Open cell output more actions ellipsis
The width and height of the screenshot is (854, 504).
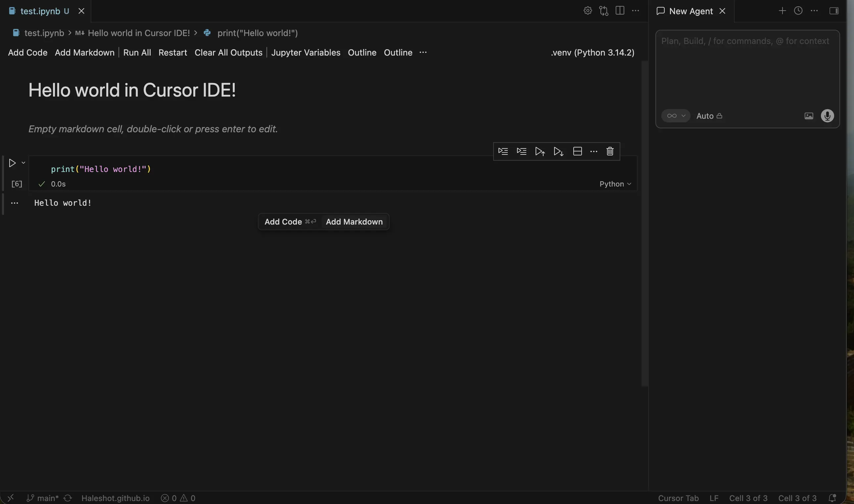[x=14, y=203]
